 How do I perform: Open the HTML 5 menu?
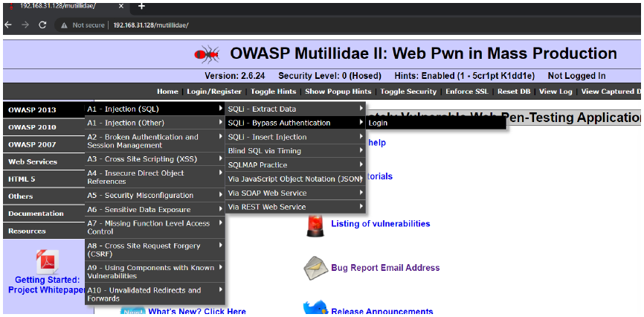[x=44, y=179]
